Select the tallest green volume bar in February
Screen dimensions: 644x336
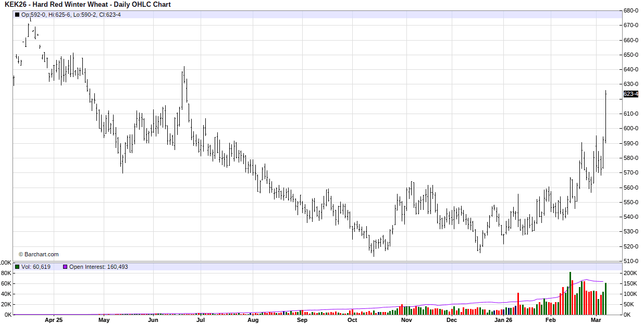click(x=570, y=293)
